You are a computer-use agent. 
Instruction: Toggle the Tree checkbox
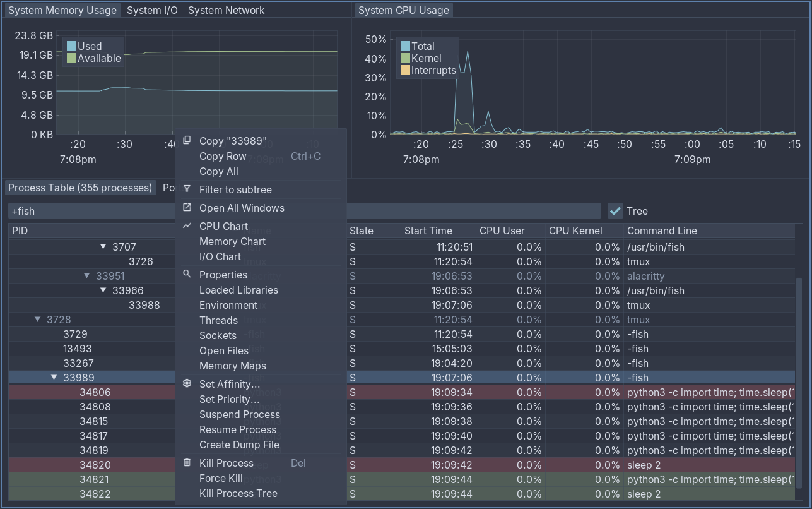[x=615, y=211]
